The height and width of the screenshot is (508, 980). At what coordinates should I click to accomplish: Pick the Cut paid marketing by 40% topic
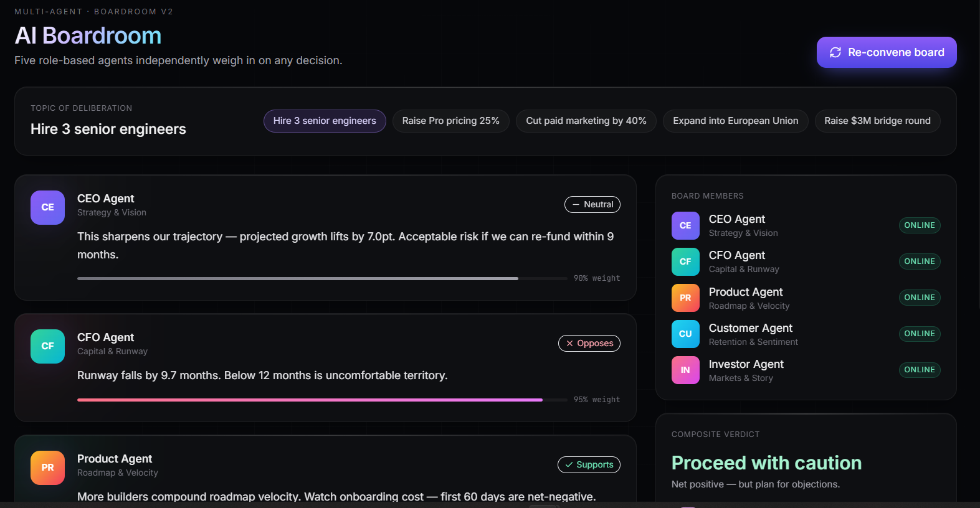(586, 121)
